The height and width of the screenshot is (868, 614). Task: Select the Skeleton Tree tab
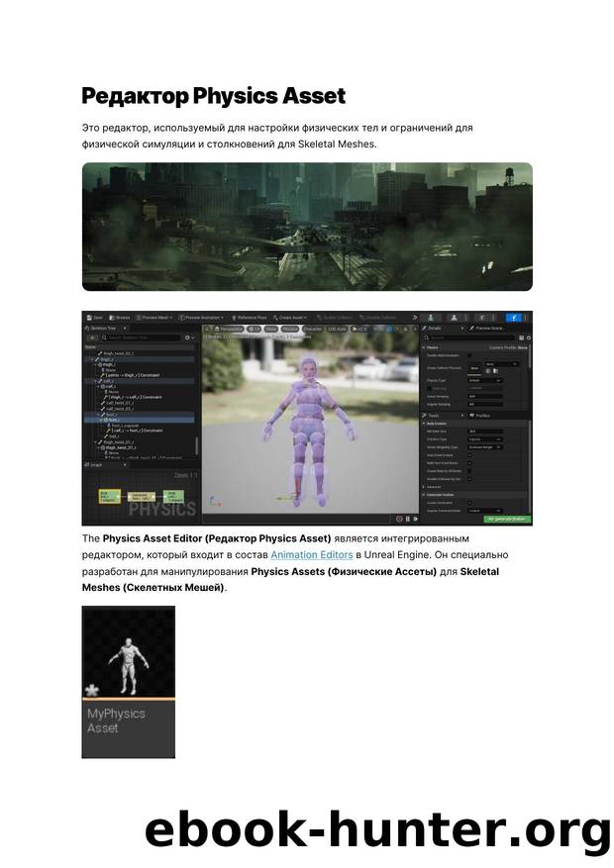click(102, 329)
